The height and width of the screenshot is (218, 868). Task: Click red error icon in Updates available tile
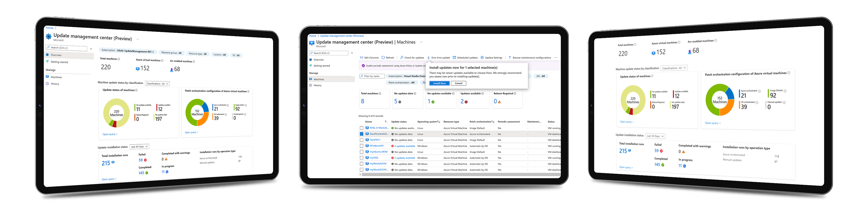coord(466,102)
